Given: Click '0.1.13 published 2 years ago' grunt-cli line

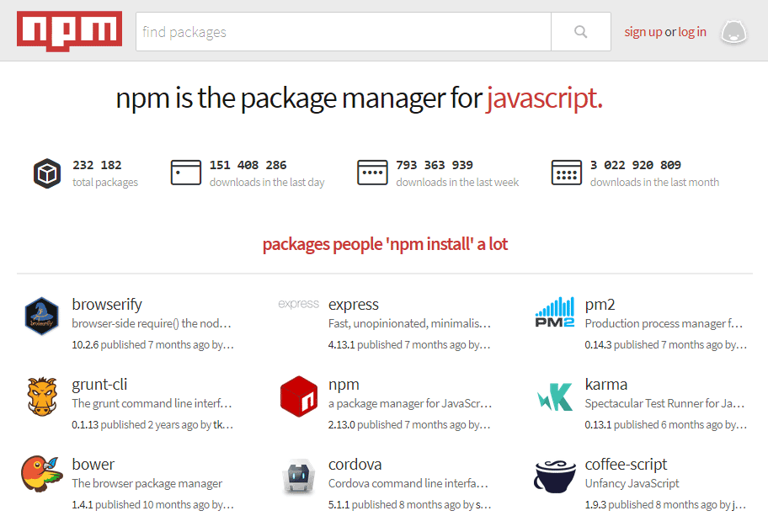Looking at the screenshot, I should click(x=152, y=425).
